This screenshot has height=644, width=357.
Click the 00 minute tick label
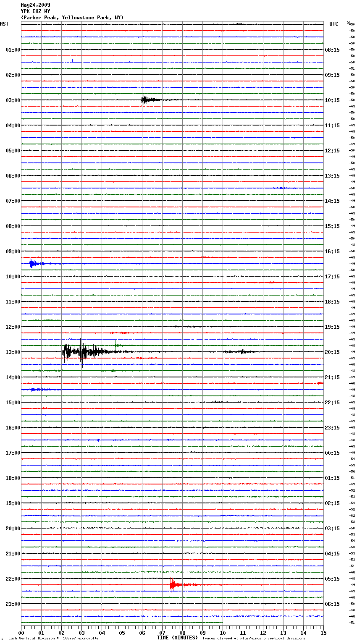tap(21, 633)
